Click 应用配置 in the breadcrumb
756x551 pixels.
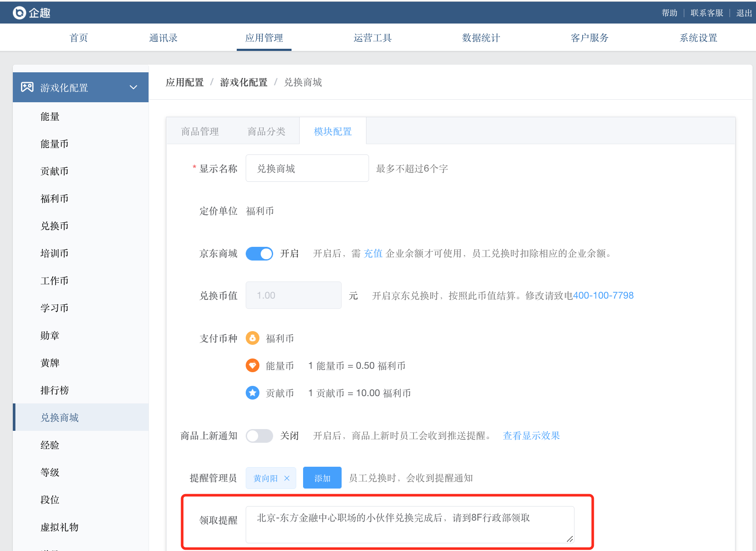point(185,82)
